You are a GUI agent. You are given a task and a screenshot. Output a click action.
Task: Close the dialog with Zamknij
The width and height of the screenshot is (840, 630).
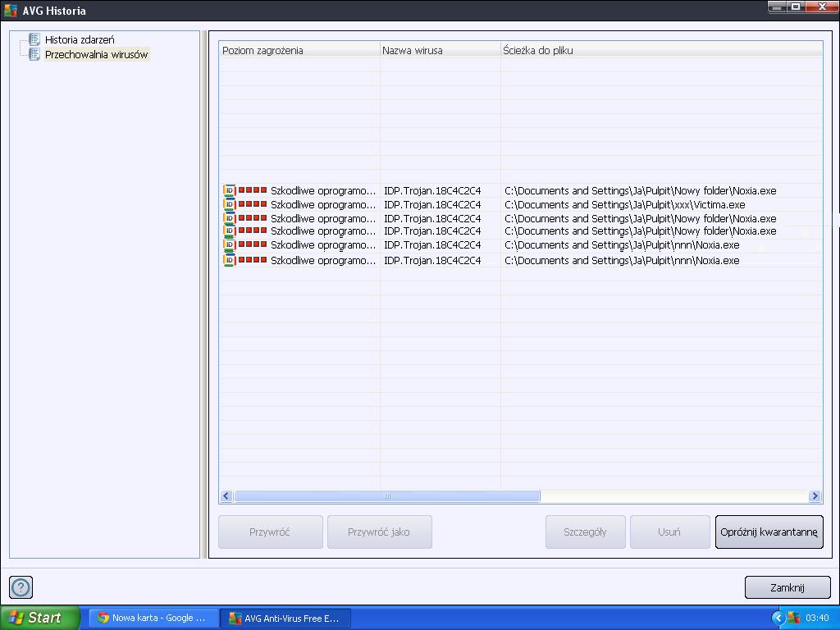click(x=787, y=587)
